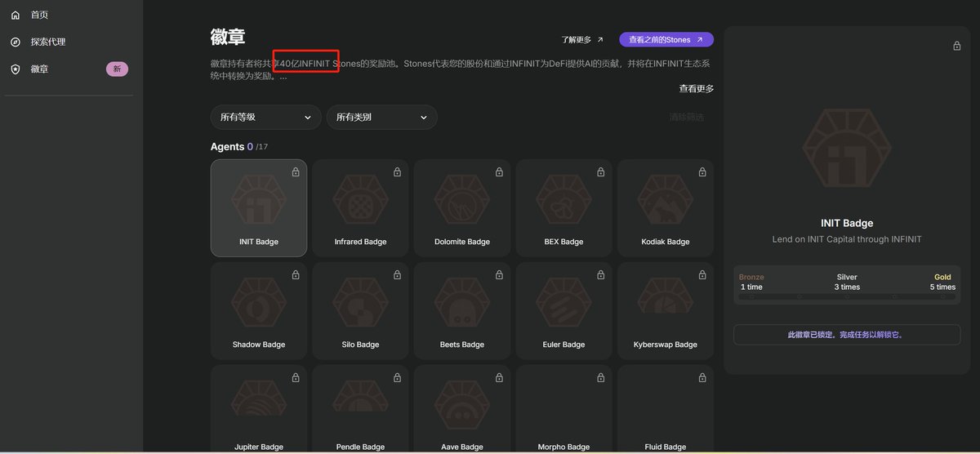Click lock icon on Kodiak Badge card

(702, 171)
